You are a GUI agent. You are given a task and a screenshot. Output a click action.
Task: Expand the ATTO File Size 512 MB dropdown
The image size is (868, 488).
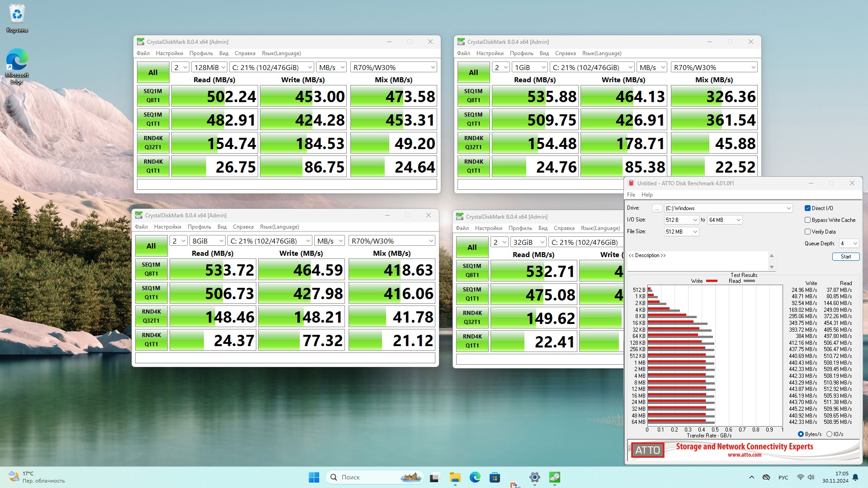[x=682, y=232]
